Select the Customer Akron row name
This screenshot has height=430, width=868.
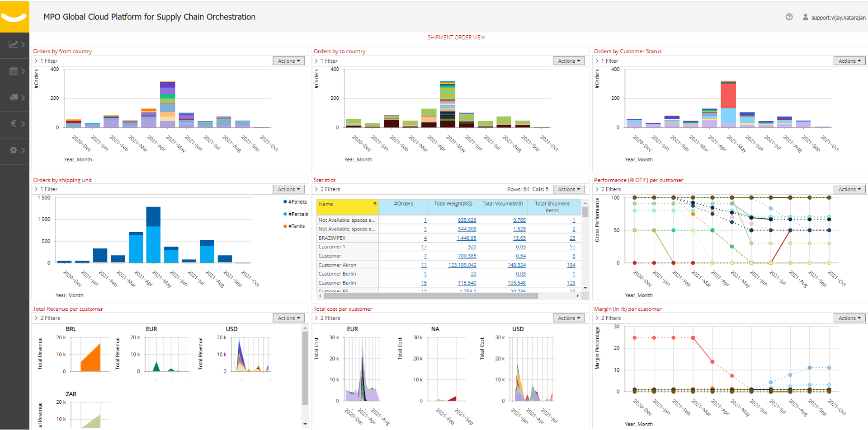337,265
